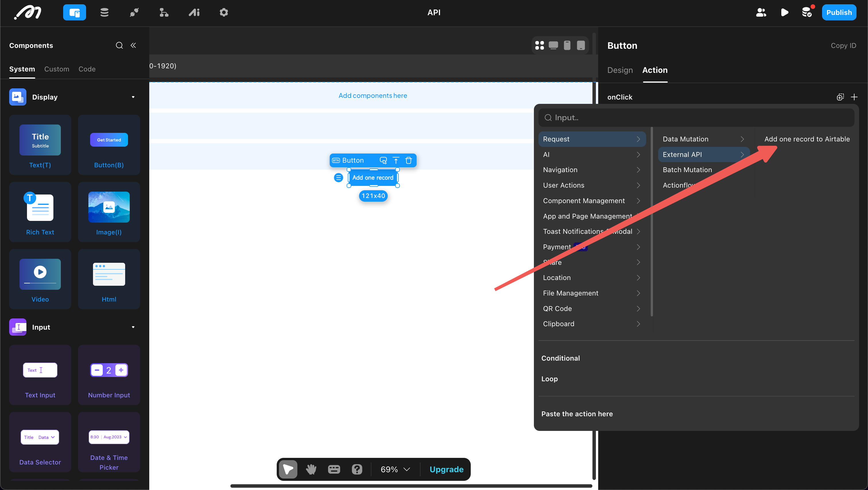Expand the QR Code menu item
Image resolution: width=868 pixels, height=490 pixels.
pyautogui.click(x=592, y=308)
